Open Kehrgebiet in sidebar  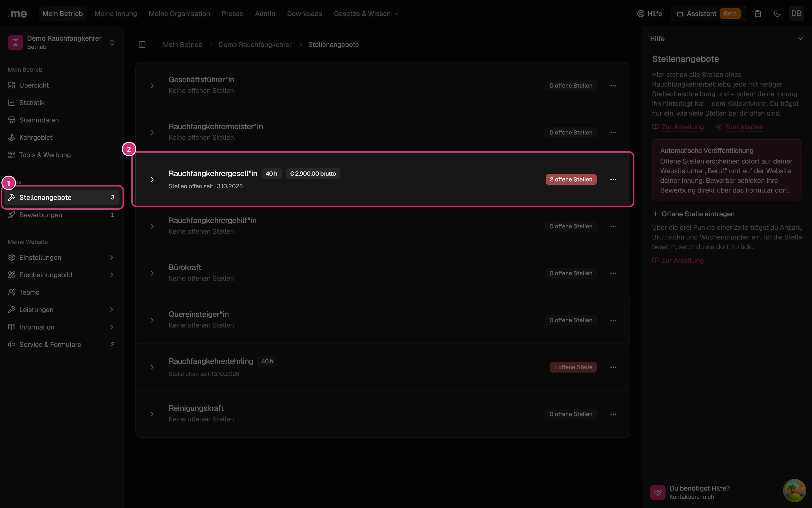62,137
